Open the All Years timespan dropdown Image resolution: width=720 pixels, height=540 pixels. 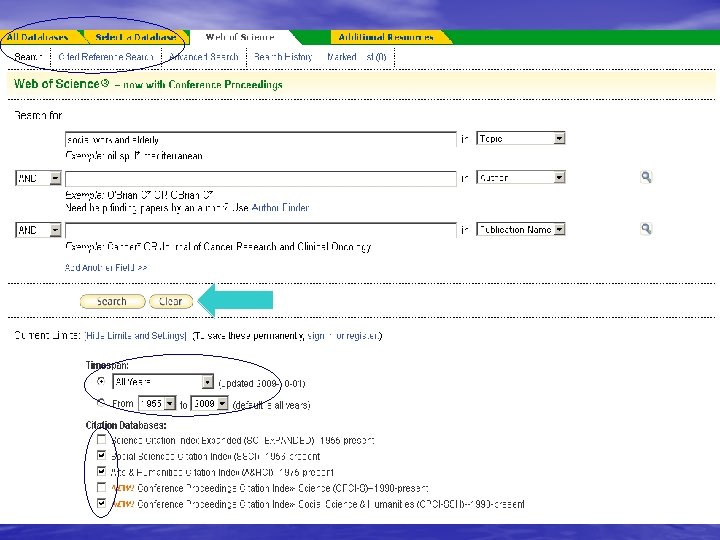point(163,382)
